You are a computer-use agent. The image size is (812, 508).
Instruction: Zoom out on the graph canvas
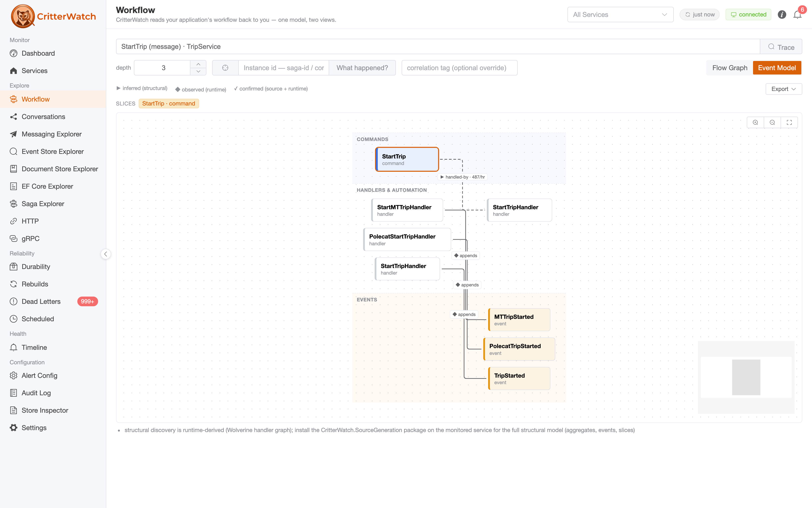click(772, 123)
